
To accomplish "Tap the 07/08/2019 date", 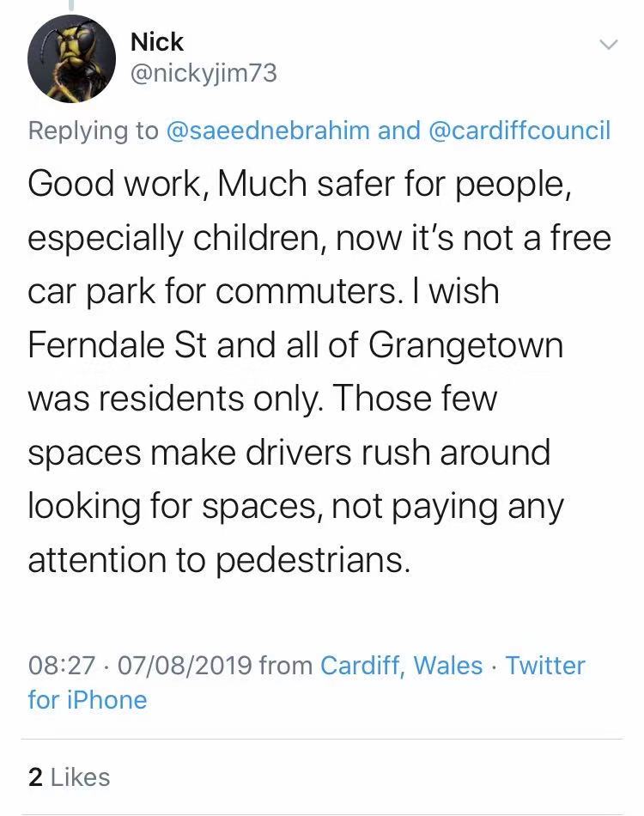I will pos(185,666).
